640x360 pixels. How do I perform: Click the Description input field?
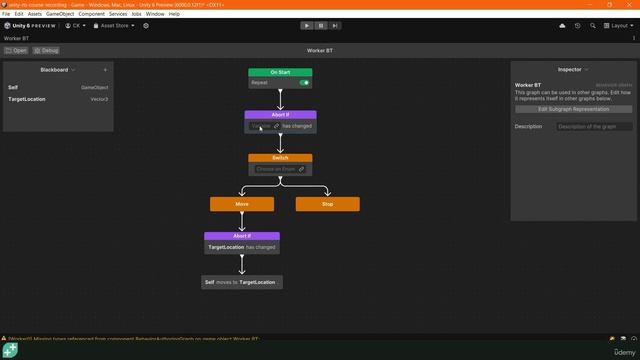click(x=594, y=127)
